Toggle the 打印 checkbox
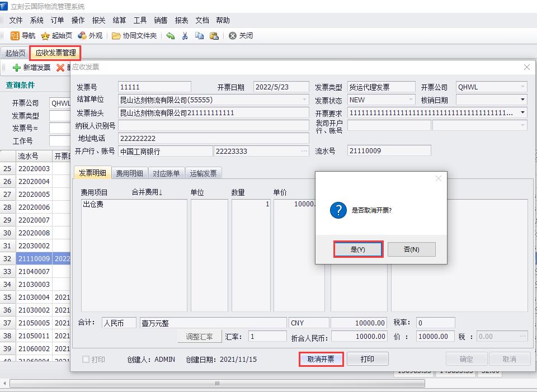 86,359
